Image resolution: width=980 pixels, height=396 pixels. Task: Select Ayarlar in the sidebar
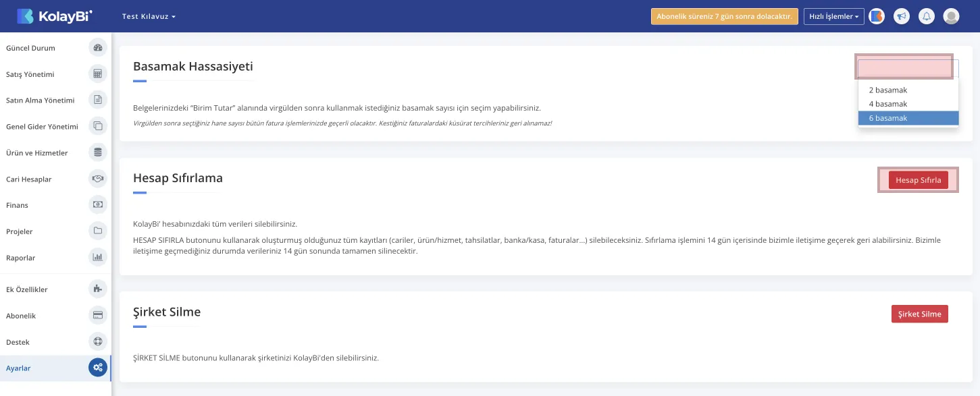click(55, 368)
